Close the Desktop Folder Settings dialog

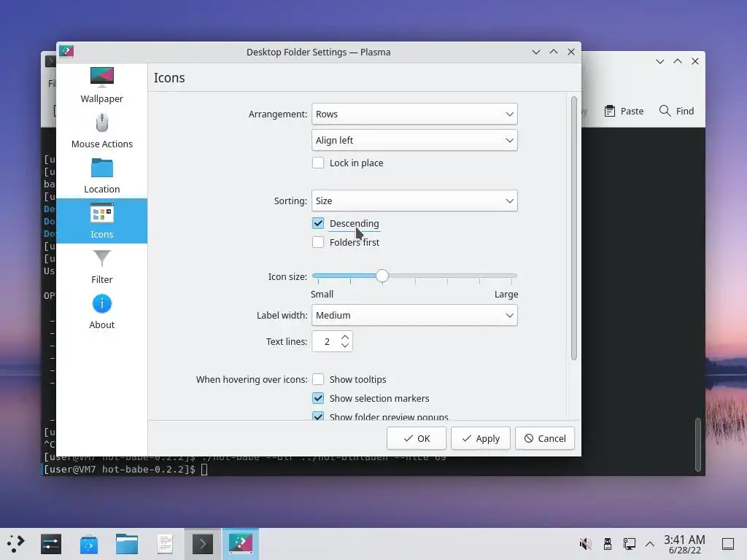571,52
